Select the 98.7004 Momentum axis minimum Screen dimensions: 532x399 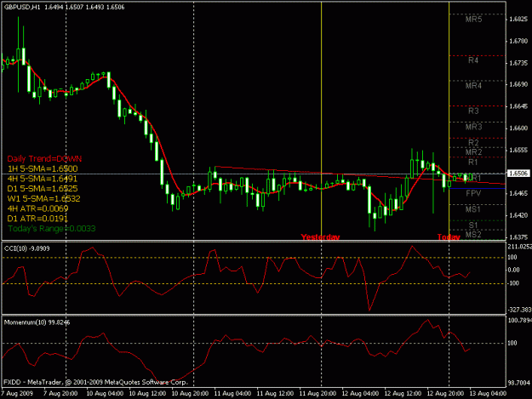519,383
